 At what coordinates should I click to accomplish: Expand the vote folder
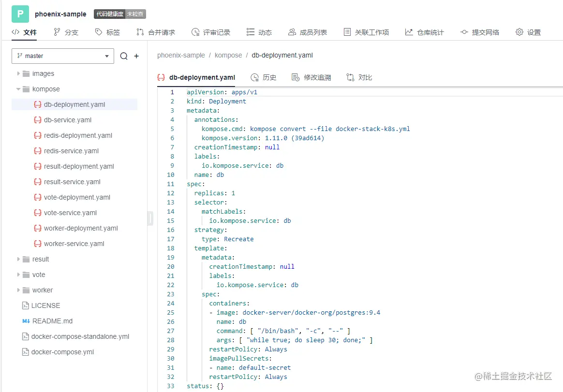[18, 275]
